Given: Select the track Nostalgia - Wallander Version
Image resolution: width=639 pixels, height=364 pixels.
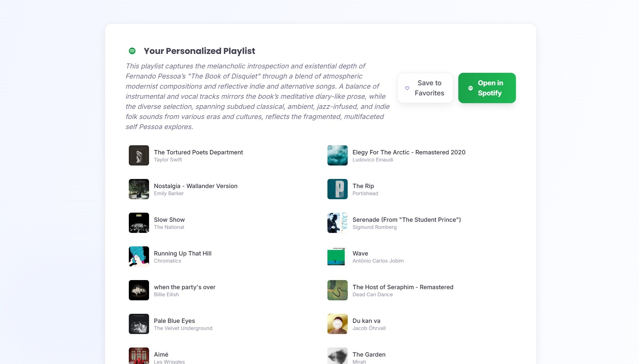Looking at the screenshot, I should (196, 186).
